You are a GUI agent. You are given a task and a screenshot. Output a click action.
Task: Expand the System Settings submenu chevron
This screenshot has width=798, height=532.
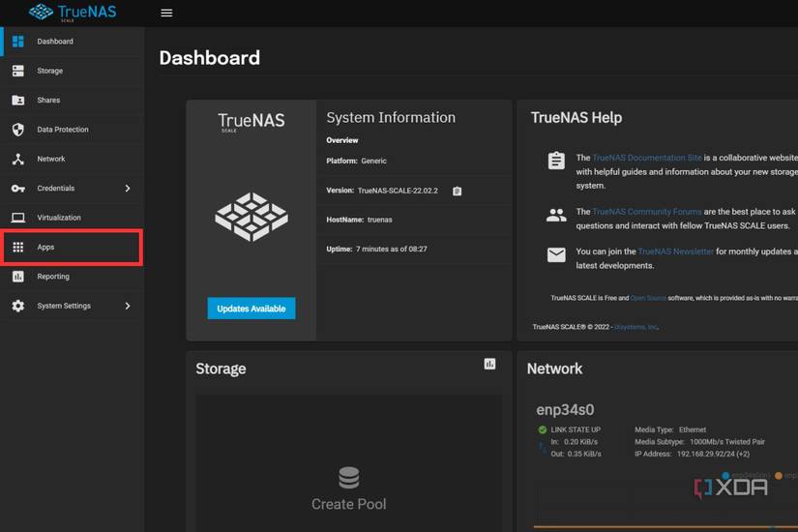pos(128,306)
